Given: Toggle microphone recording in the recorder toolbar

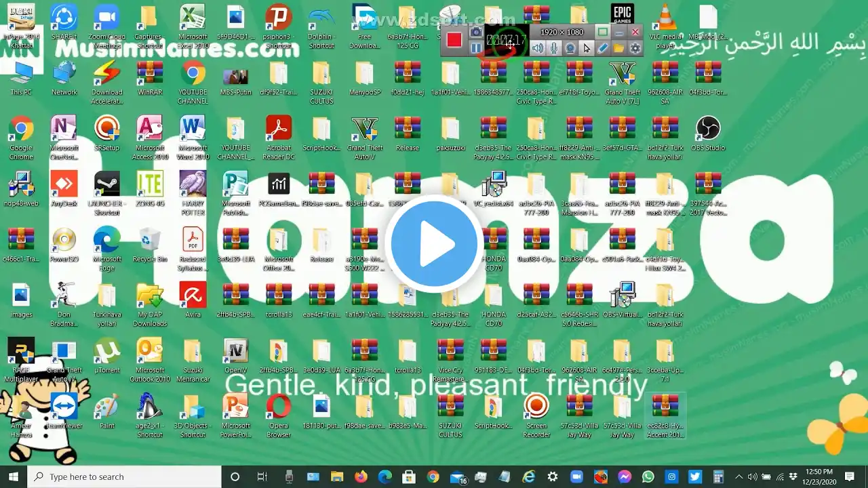Looking at the screenshot, I should pyautogui.click(x=554, y=48).
